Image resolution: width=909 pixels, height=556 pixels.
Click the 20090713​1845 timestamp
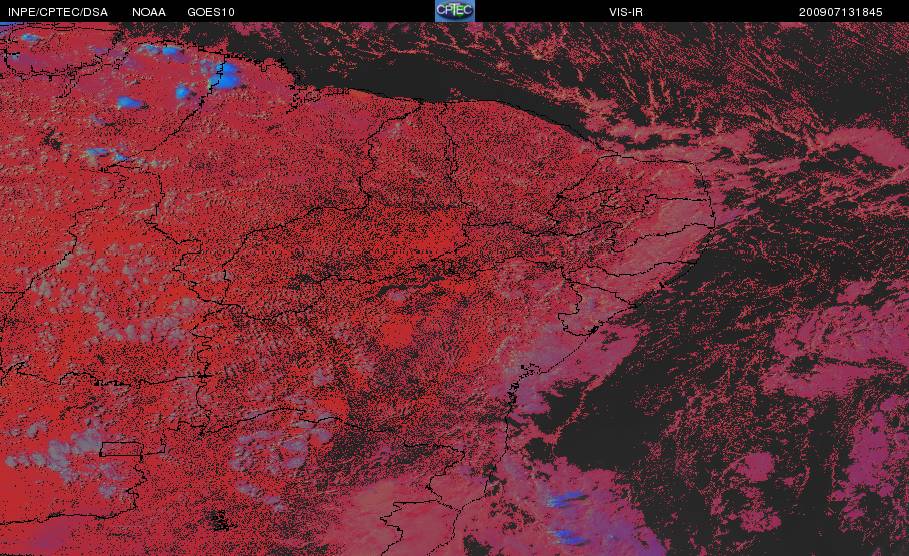click(841, 12)
